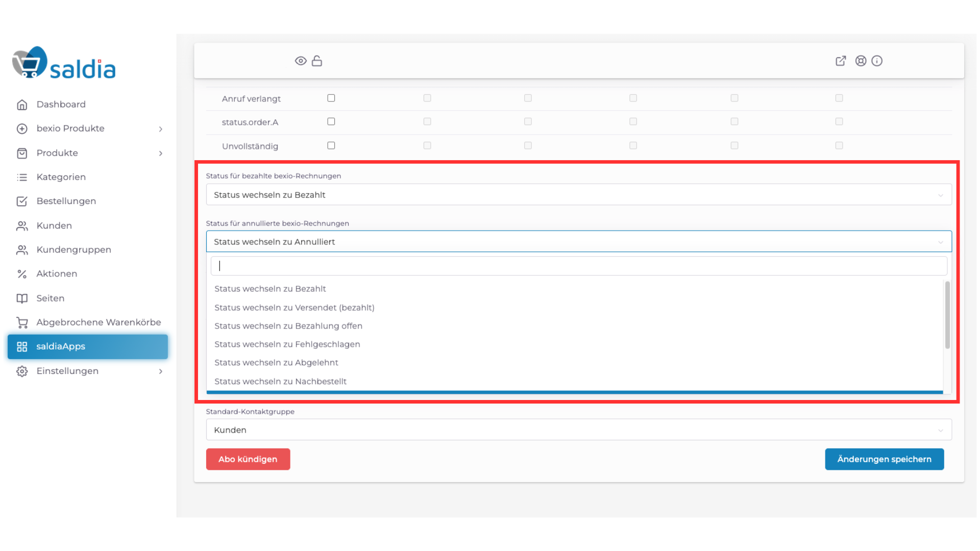Choose option Status wechseln zu Bezahlt in list
This screenshot has width=980, height=551.
(x=575, y=289)
